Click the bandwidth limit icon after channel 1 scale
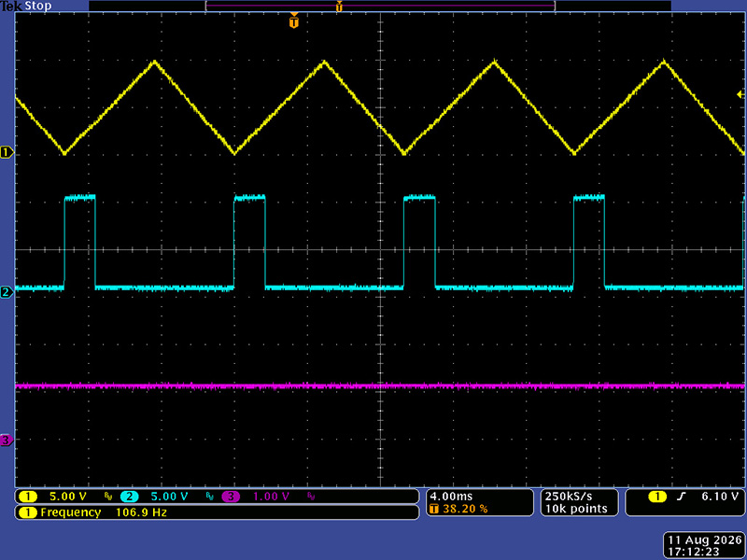The height and width of the screenshot is (560, 747). coord(108,497)
